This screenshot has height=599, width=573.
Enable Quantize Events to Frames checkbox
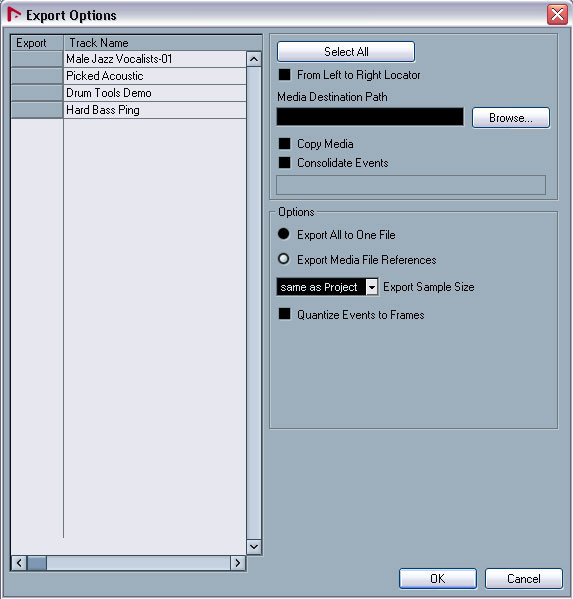point(285,314)
